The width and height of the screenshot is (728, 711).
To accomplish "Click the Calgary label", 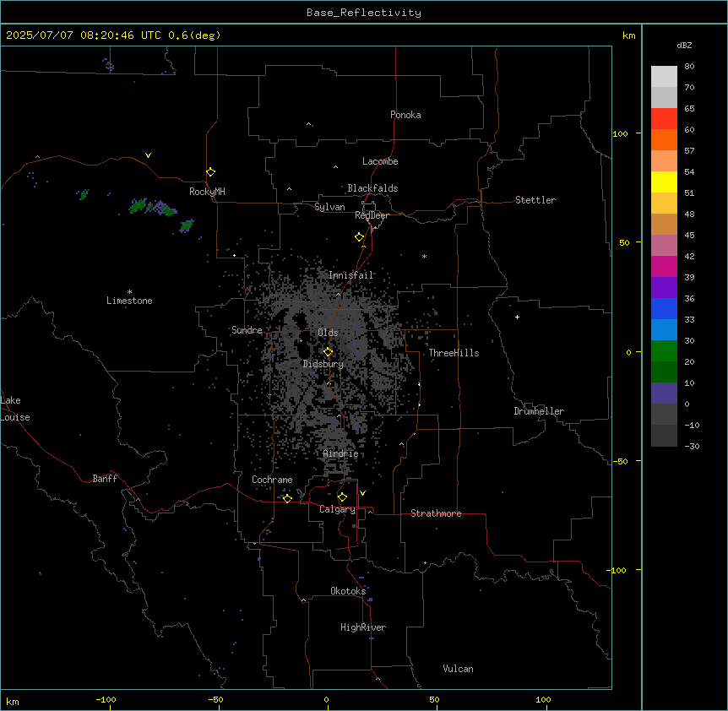I will pyautogui.click(x=337, y=509).
